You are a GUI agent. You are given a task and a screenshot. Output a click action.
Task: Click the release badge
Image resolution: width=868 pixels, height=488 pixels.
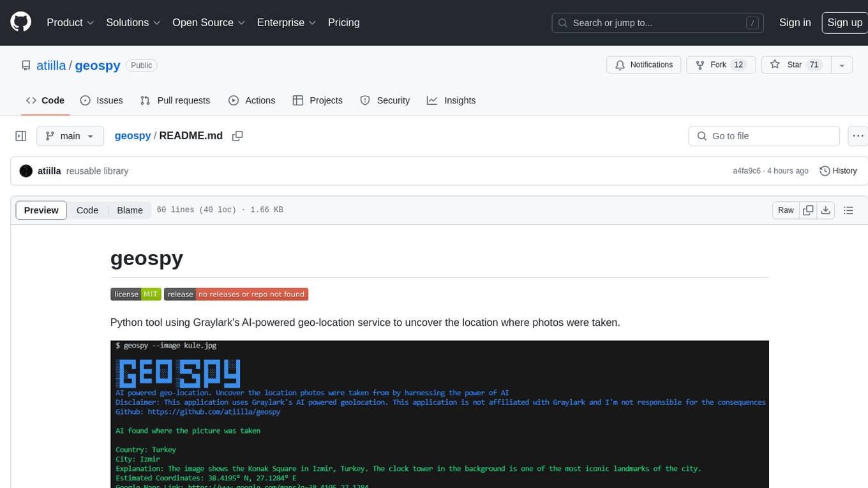coord(236,294)
